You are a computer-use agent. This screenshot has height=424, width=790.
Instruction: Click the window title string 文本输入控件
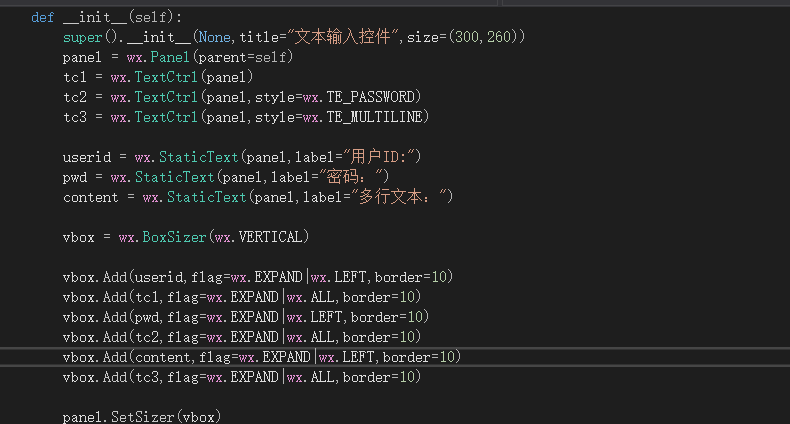343,37
